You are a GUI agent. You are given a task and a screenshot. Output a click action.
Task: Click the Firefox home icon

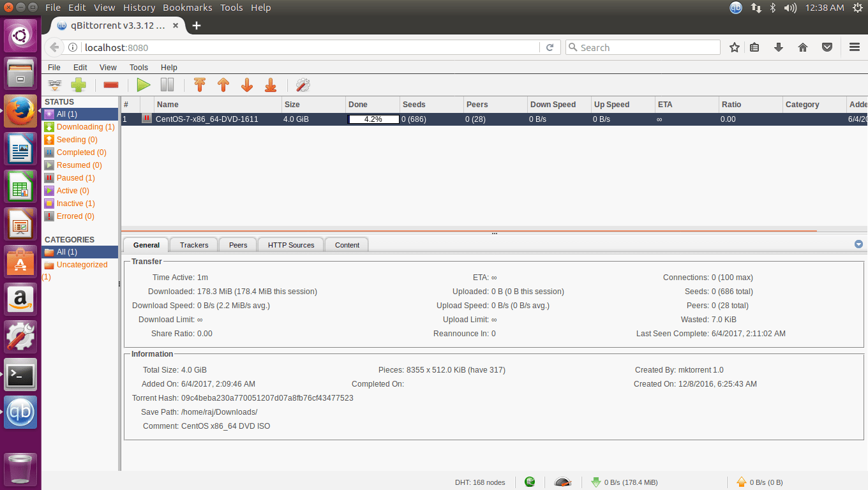point(803,47)
